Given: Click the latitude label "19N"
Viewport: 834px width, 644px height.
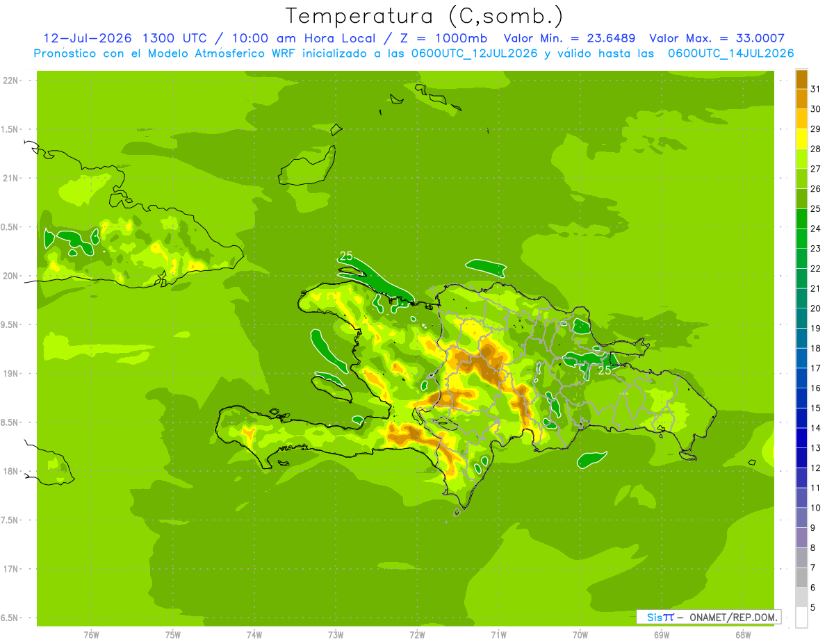Looking at the screenshot, I should click(x=10, y=373).
